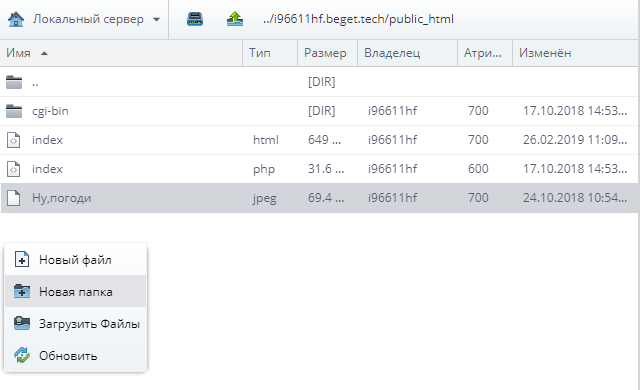640x390 pixels.
Task: Click [DIR] in the '..' row
Action: click(322, 82)
